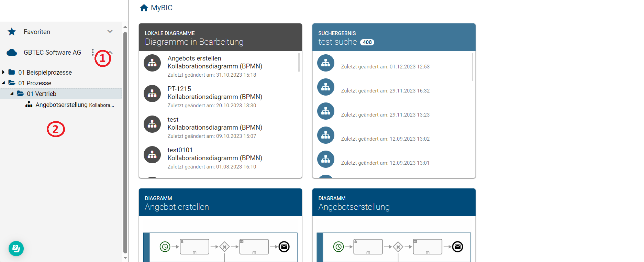644x262 pixels.
Task: Expand the 01 Beispielprozesse folder arrow
Action: point(3,72)
